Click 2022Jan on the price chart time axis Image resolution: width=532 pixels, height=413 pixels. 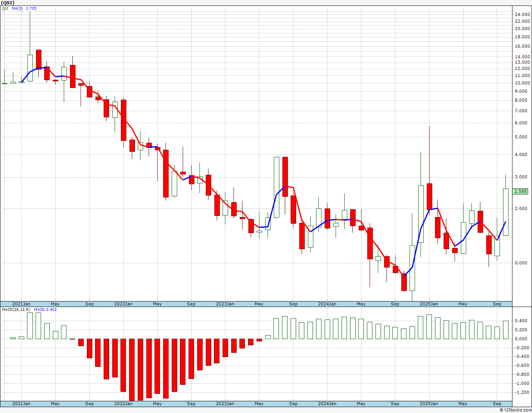coord(123,304)
